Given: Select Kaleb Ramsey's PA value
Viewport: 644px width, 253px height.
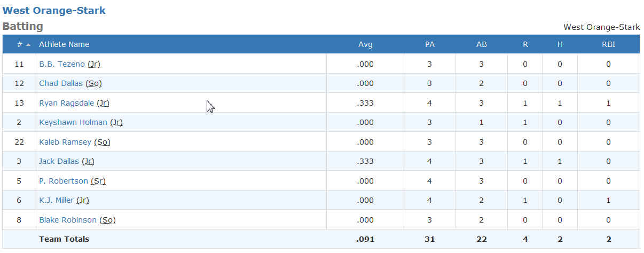Looking at the screenshot, I should [429, 142].
